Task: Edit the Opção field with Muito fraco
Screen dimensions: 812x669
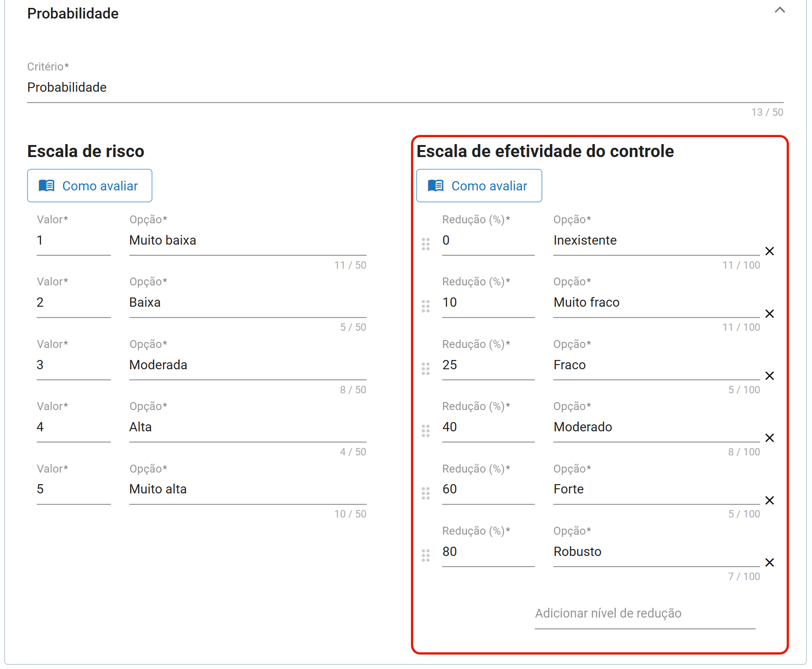Action: click(x=656, y=303)
